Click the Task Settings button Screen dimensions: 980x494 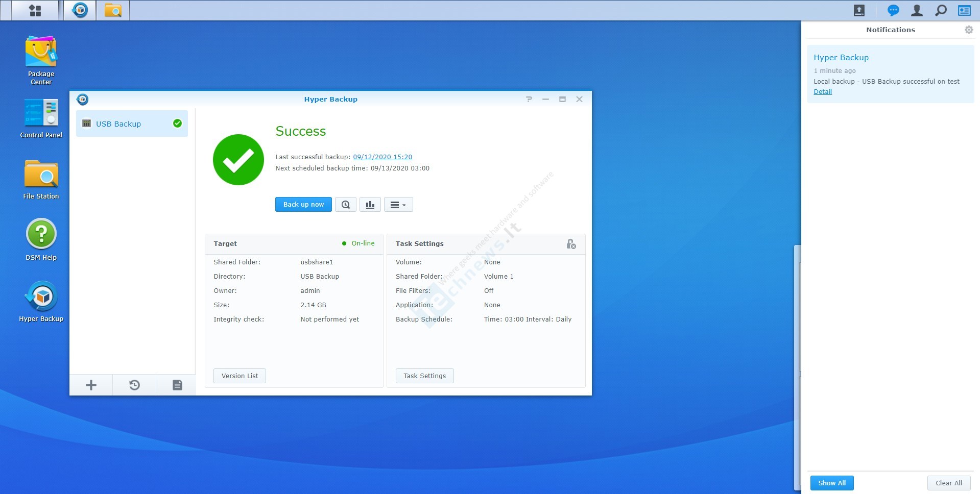[x=425, y=376]
